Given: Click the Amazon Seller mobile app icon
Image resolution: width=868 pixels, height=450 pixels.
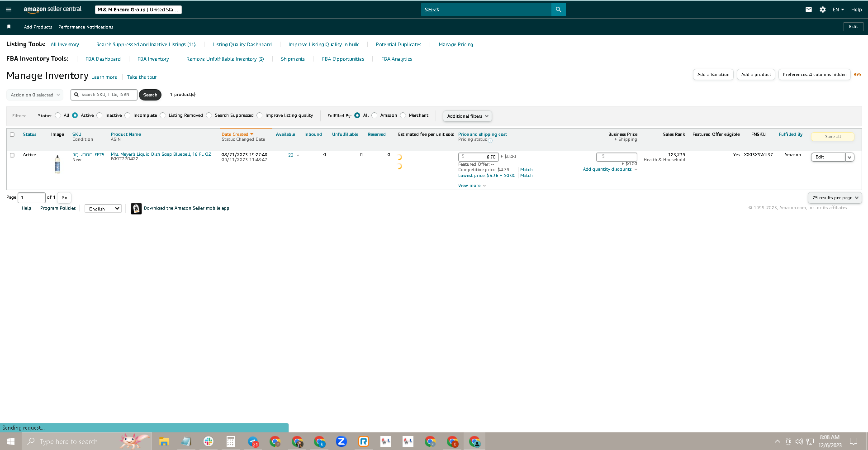Looking at the screenshot, I should (136, 208).
